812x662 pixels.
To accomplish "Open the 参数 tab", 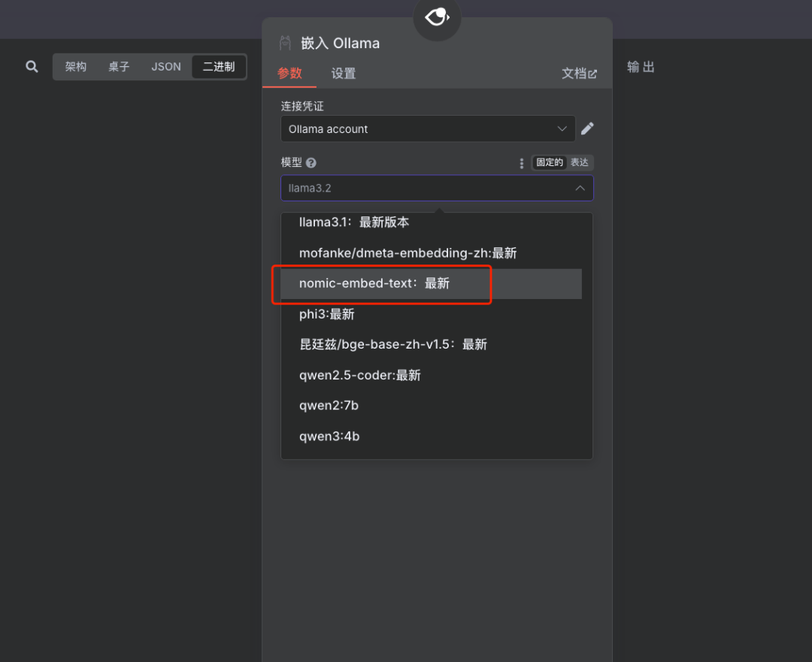I will coord(289,74).
